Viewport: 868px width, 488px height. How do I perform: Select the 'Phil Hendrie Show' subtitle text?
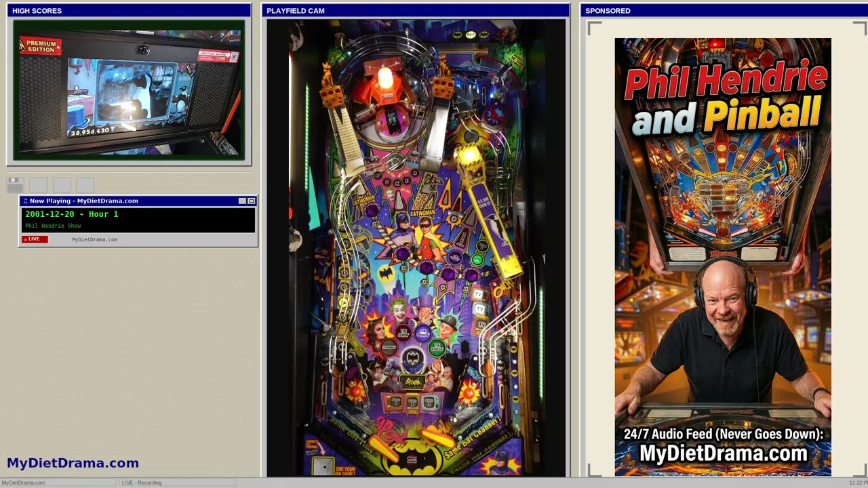coord(53,226)
